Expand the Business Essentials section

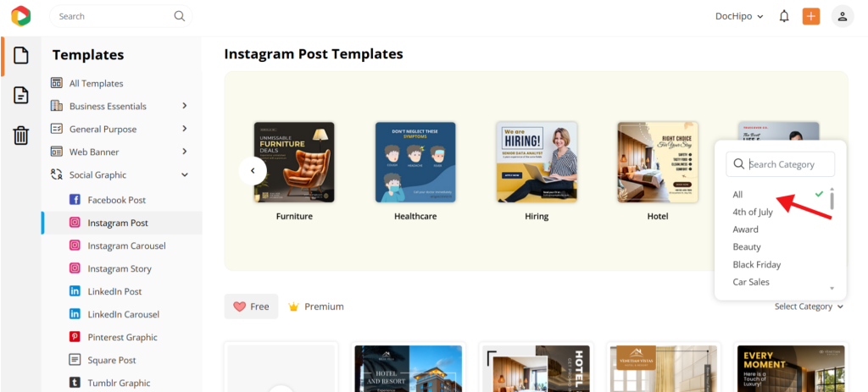coord(119,106)
